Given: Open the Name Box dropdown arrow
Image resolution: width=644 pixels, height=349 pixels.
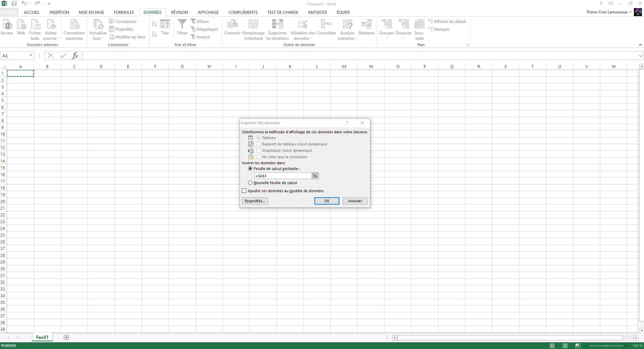Looking at the screenshot, I should 31,56.
